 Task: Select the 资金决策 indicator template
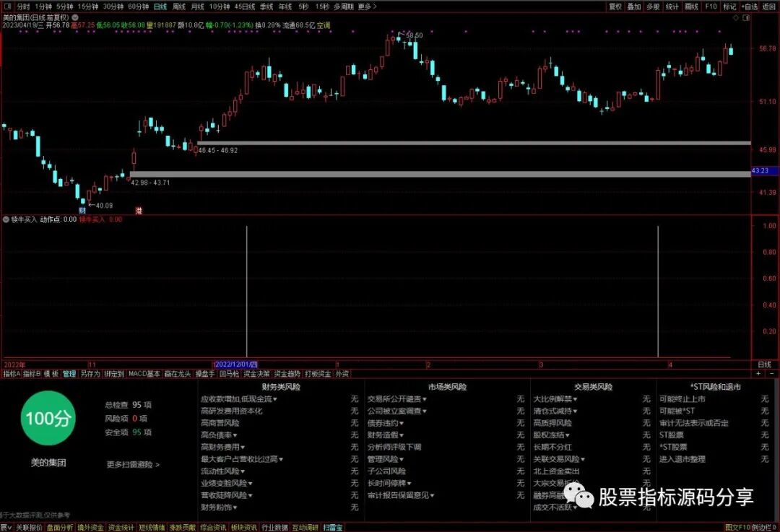pos(256,374)
